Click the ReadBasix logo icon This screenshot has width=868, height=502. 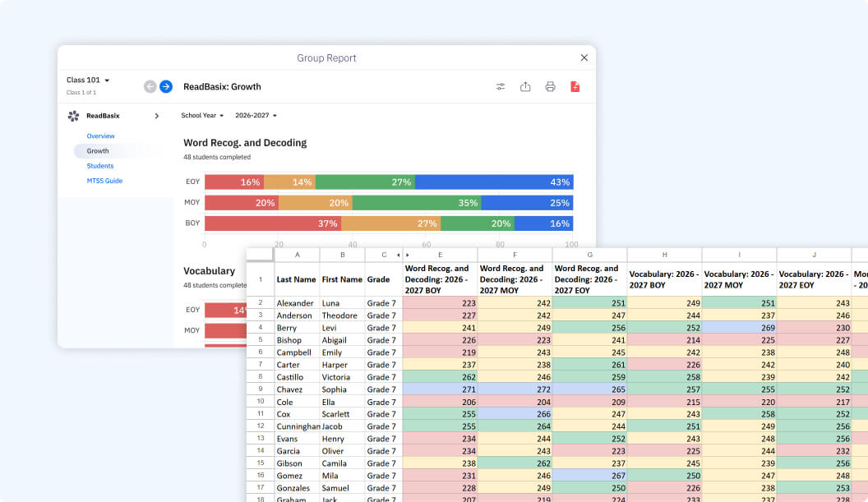[x=73, y=116]
